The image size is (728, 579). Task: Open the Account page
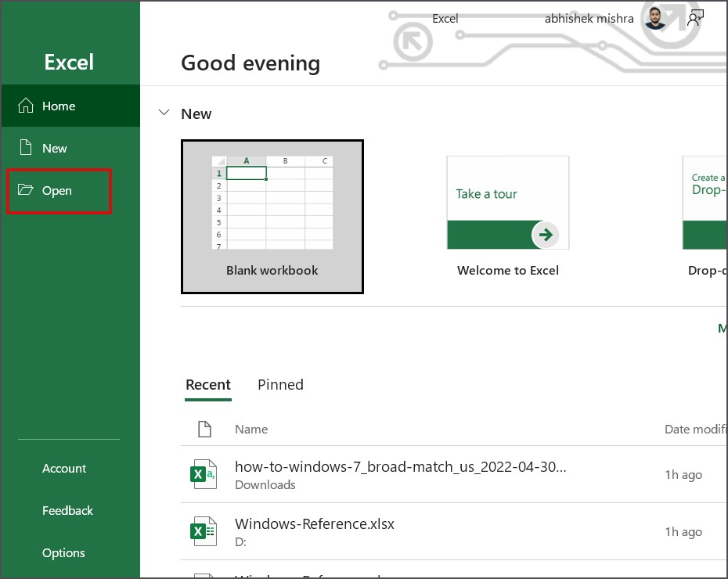coord(64,468)
